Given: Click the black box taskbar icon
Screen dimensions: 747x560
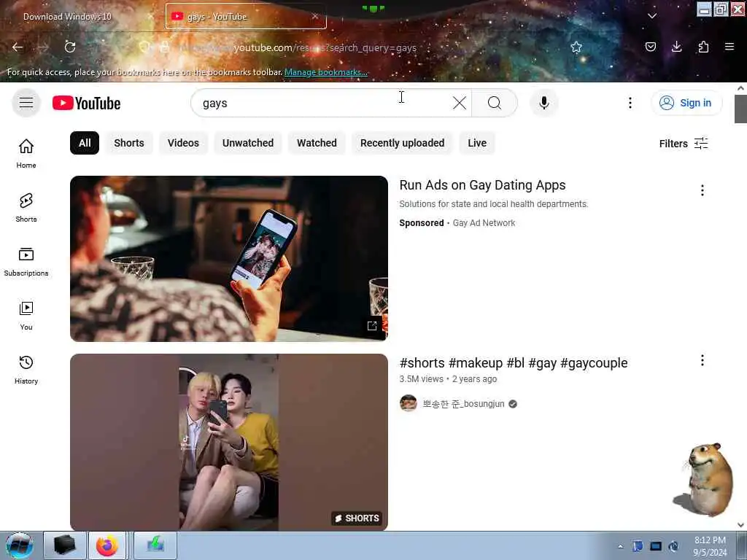Looking at the screenshot, I should pos(65,545).
